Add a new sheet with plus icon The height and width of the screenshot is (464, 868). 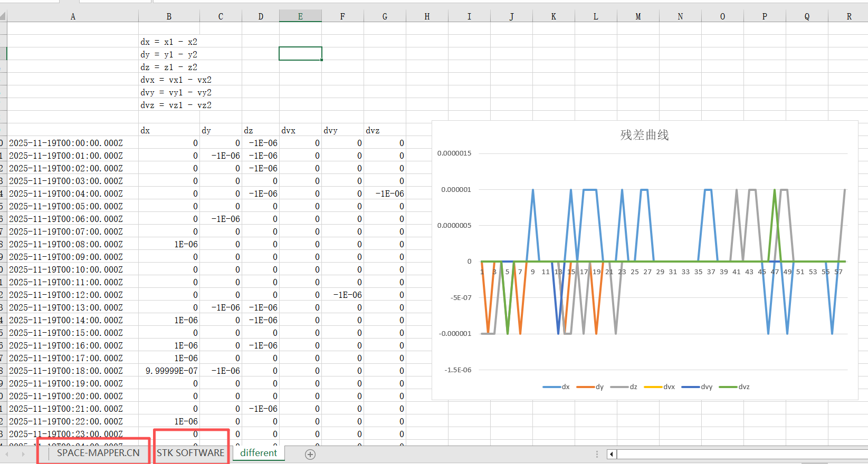click(310, 454)
